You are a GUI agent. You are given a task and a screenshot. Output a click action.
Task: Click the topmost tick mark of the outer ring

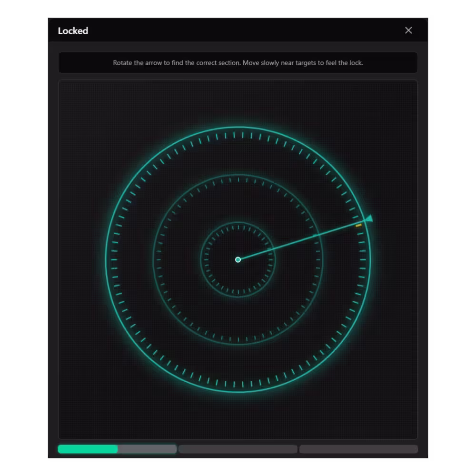coord(238,135)
